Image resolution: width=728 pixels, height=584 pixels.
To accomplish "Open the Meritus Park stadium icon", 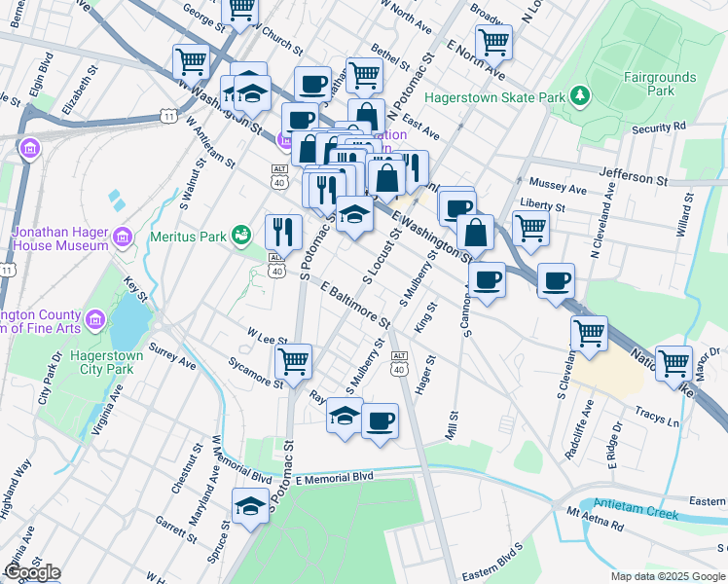I will click(x=242, y=236).
